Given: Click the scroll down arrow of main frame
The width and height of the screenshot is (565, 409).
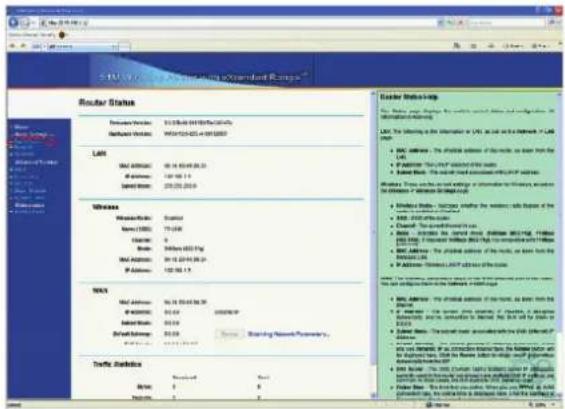Looking at the screenshot, I should [373, 396].
